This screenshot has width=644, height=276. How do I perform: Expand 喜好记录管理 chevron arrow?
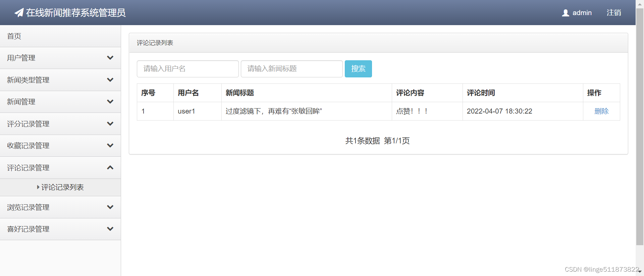click(110, 229)
